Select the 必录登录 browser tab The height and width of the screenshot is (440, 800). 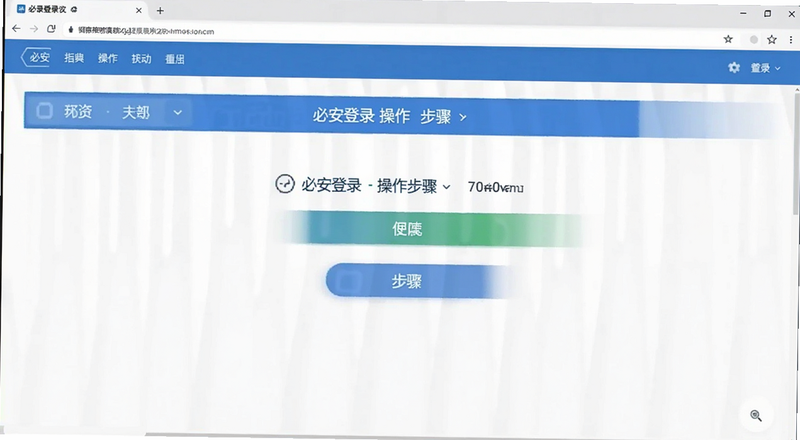click(77, 10)
